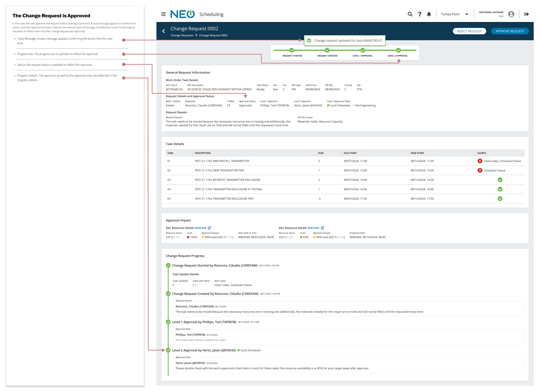Open the WW2448 resource details link
The height and width of the screenshot is (392, 540).
[200, 228]
